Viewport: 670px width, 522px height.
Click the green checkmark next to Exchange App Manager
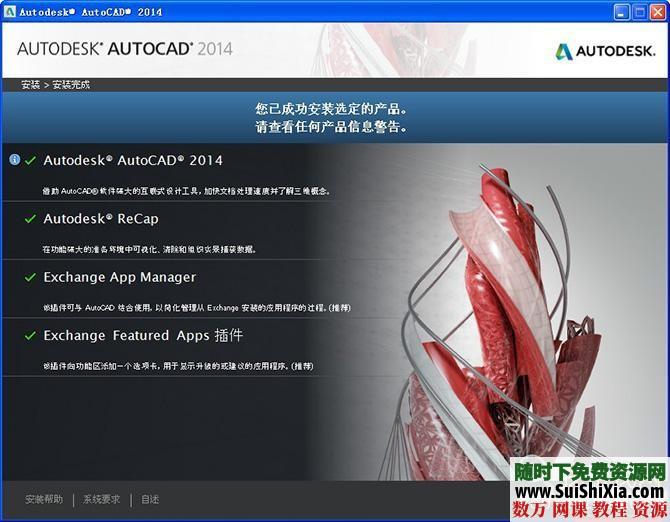coord(30,277)
